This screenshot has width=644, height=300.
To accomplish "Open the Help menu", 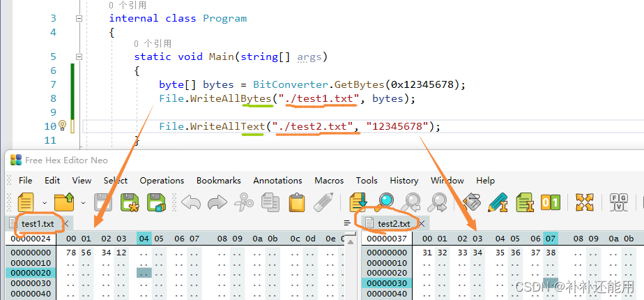I will tap(485, 181).
